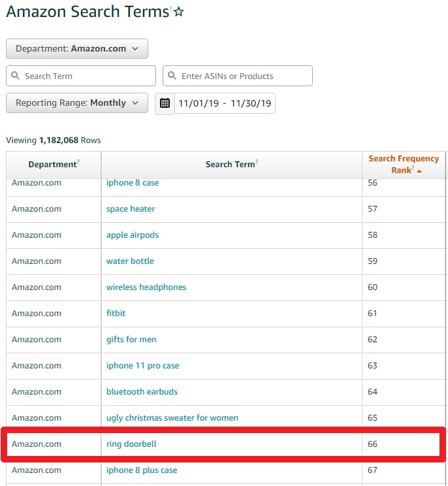
Task: Click rank value 61 for fitbit
Action: pyautogui.click(x=372, y=314)
